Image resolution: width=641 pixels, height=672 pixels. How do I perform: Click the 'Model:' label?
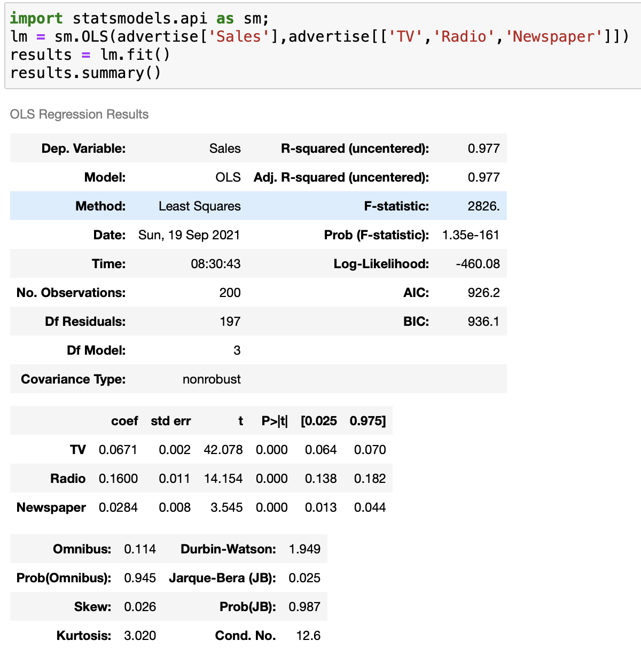pos(105,177)
